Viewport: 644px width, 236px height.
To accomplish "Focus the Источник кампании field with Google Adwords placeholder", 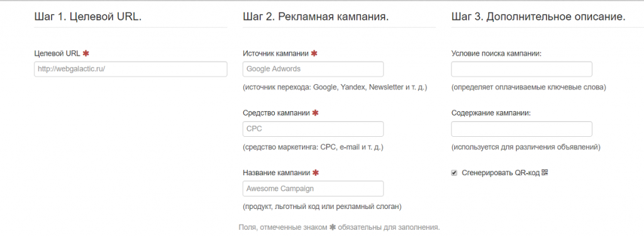I will 313,69.
